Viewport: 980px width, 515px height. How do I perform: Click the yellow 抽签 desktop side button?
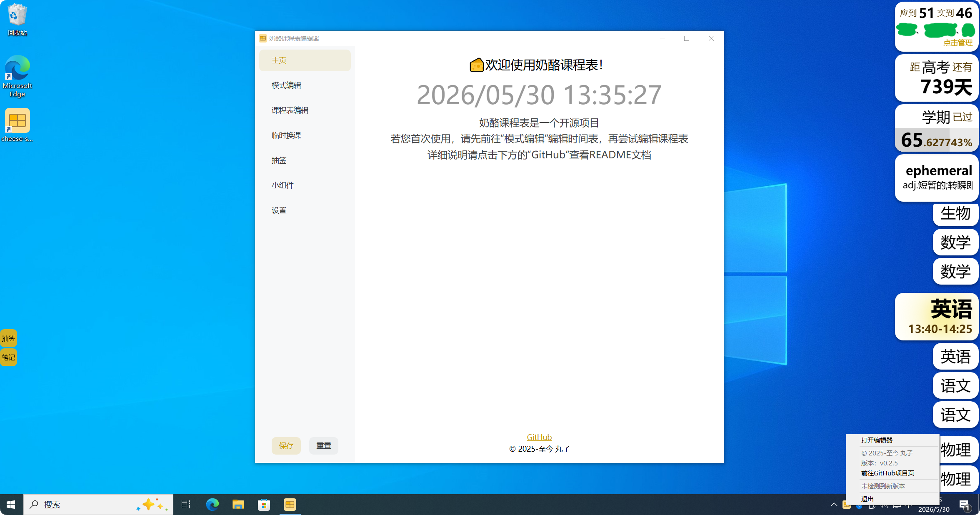pos(8,338)
